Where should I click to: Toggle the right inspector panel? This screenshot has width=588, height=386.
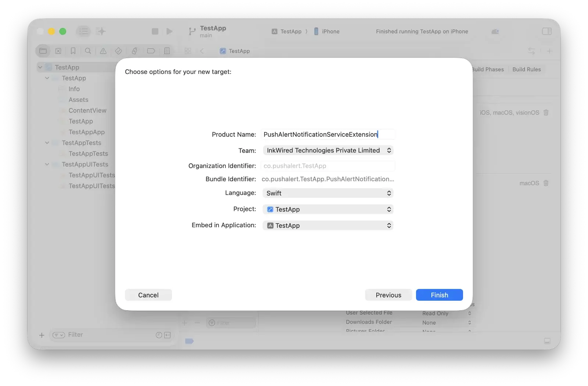(547, 32)
